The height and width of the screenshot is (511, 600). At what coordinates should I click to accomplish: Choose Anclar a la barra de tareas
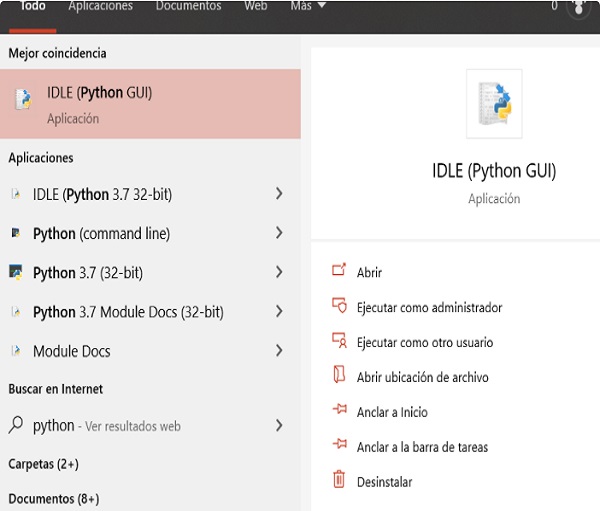(x=422, y=447)
